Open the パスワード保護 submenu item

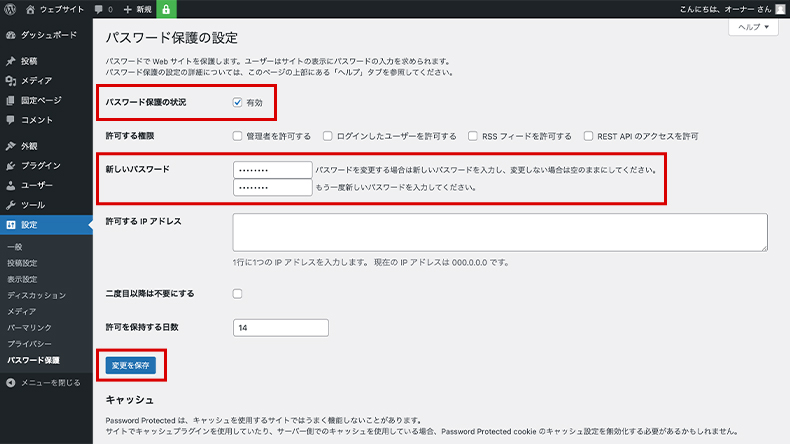pyautogui.click(x=33, y=360)
